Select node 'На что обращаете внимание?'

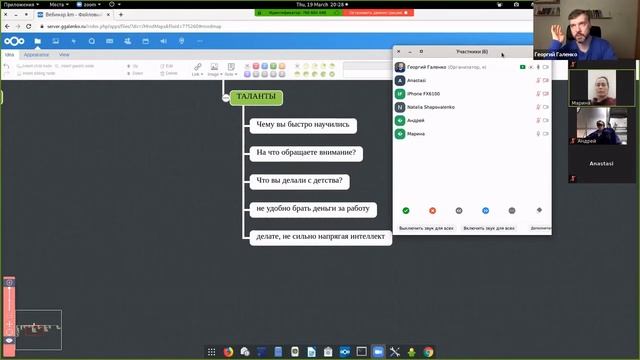point(306,153)
